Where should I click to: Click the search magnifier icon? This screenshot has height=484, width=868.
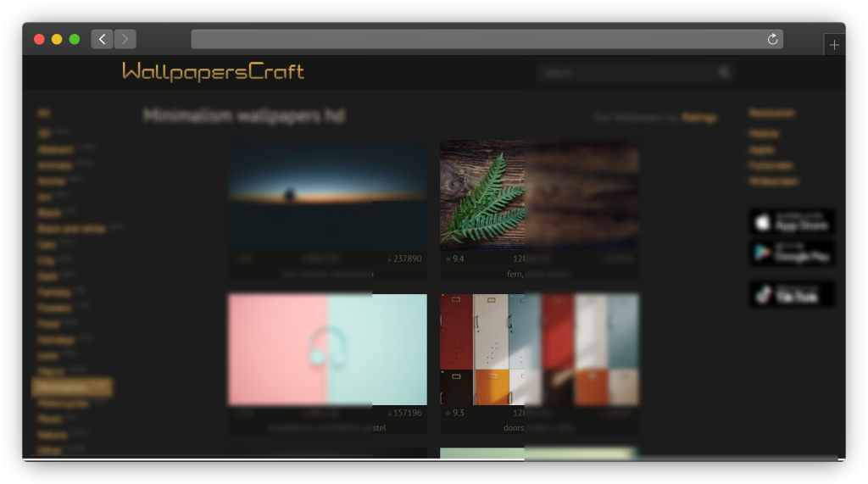(x=724, y=73)
